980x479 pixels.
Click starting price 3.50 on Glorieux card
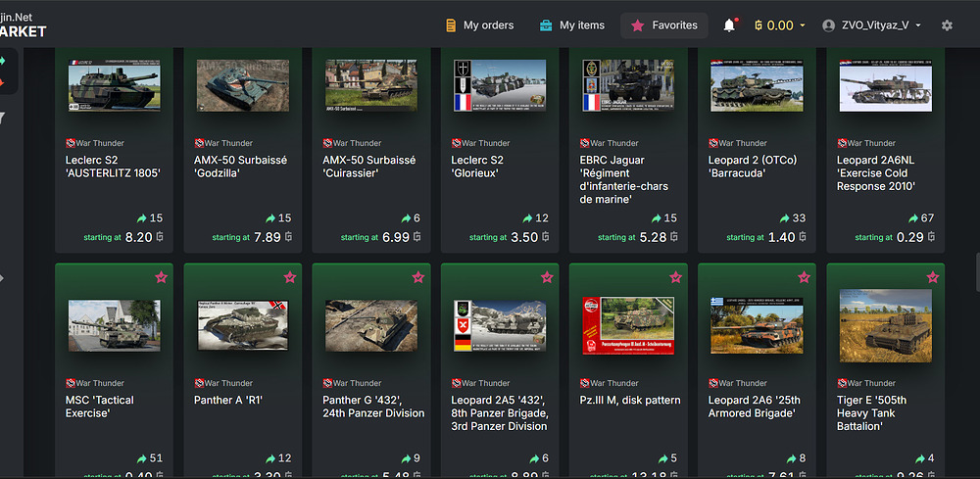(525, 237)
